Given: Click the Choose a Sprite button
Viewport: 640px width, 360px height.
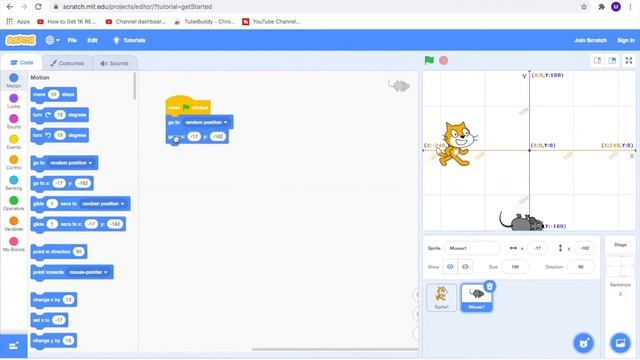Looking at the screenshot, I should click(583, 343).
